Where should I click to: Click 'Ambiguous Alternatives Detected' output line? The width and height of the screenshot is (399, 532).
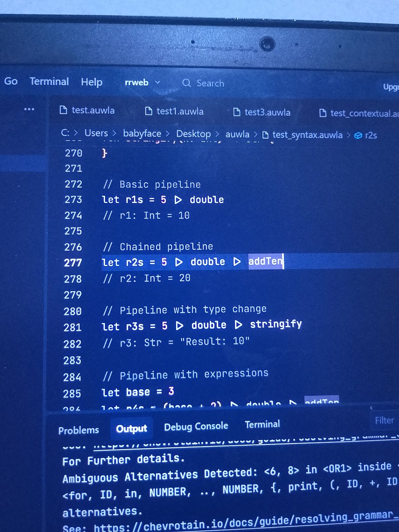(230, 472)
